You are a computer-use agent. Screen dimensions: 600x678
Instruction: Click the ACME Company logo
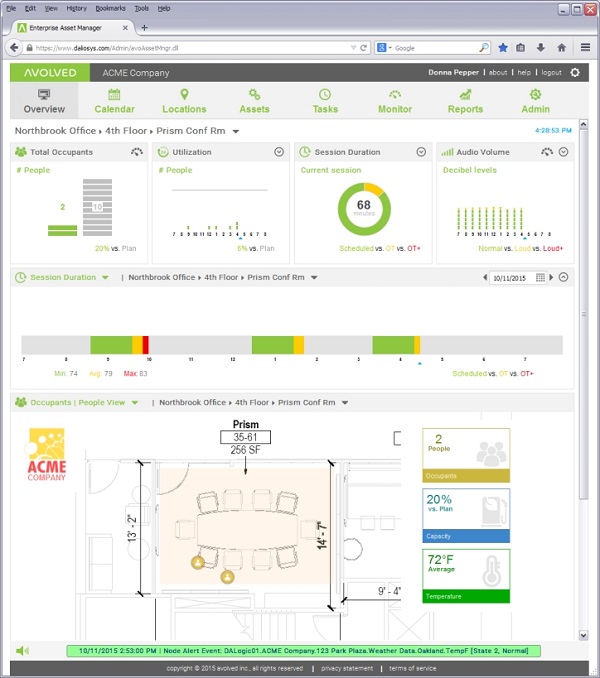(x=47, y=454)
